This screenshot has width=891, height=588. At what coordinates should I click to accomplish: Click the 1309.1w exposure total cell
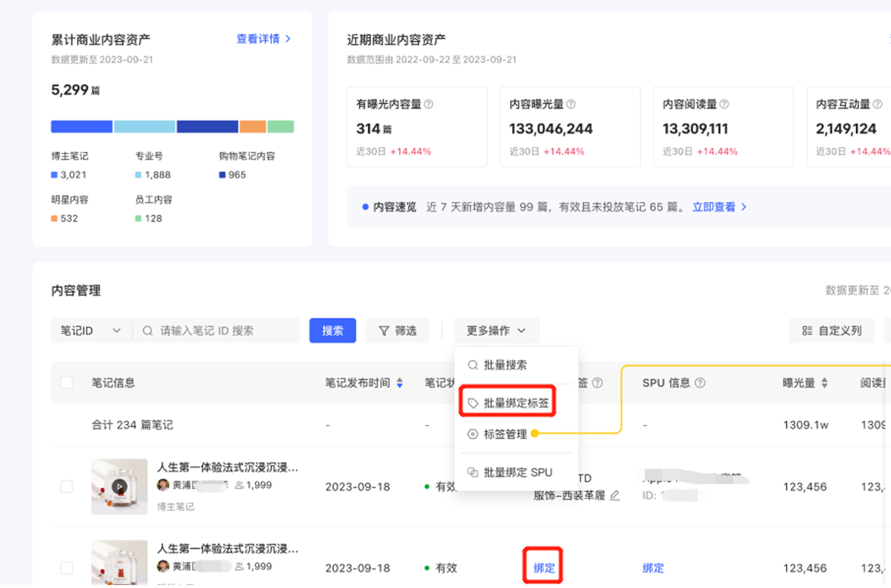click(x=805, y=425)
